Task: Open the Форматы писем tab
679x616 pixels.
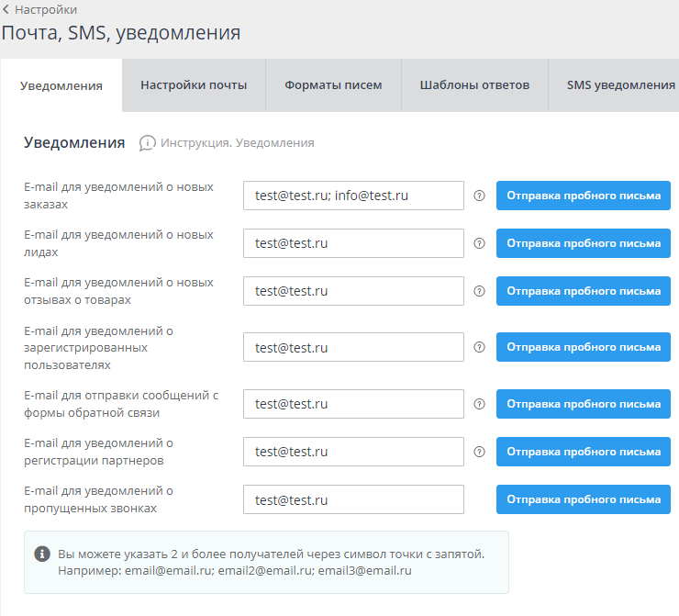Action: click(x=333, y=85)
